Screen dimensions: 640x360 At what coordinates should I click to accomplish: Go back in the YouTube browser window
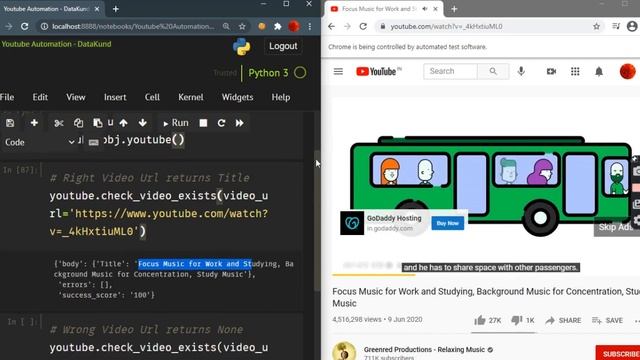pos(331,27)
